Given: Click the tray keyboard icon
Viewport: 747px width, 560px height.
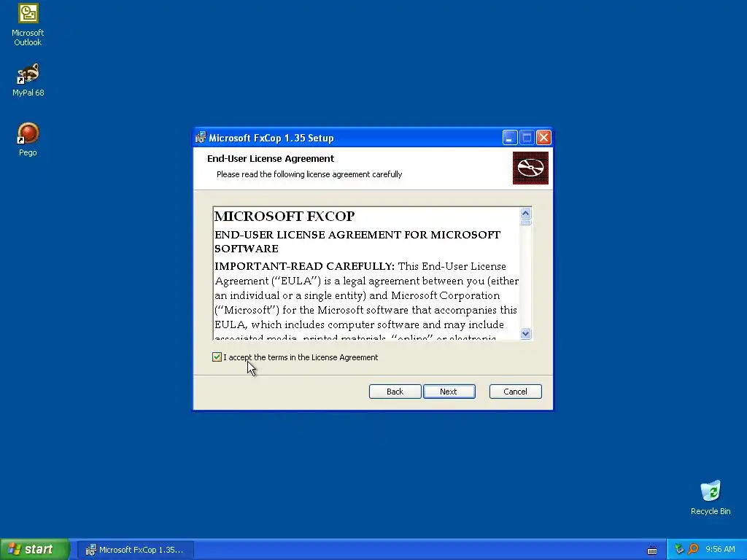Looking at the screenshot, I should point(652,551).
